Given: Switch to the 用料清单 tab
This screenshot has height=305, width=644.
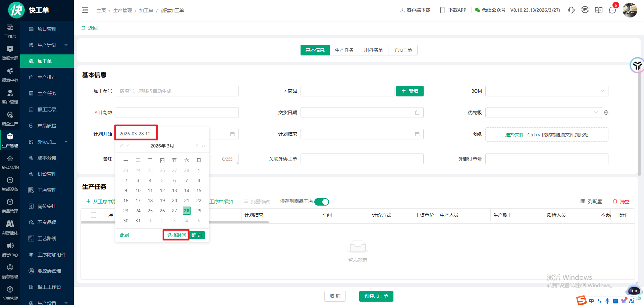Looking at the screenshot, I should 373,50.
